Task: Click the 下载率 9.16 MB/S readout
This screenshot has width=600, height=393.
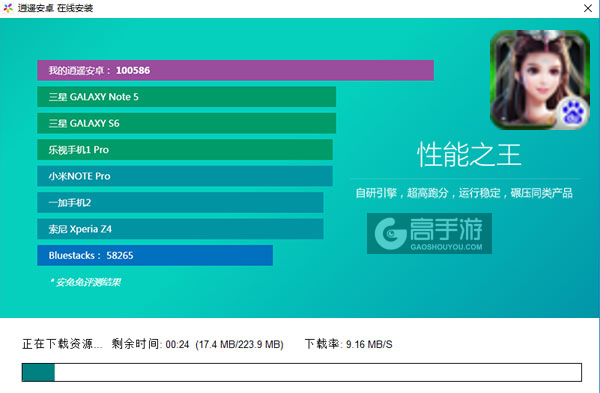Action: point(349,344)
